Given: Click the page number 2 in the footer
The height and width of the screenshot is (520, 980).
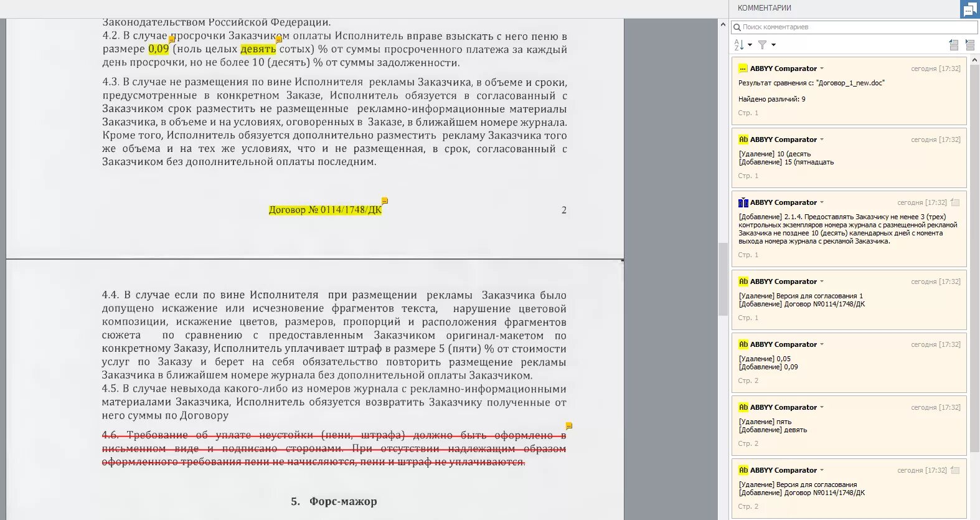Looking at the screenshot, I should pyautogui.click(x=564, y=210).
